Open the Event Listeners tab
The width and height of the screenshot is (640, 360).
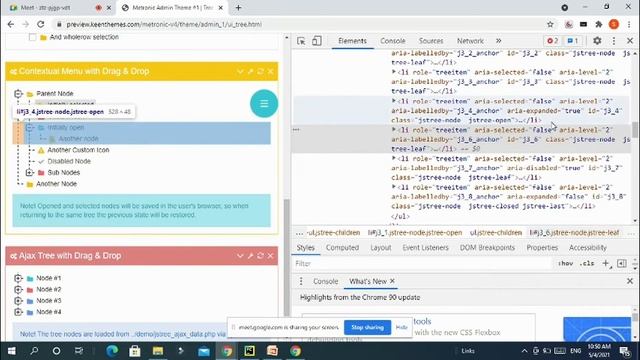[425, 248]
